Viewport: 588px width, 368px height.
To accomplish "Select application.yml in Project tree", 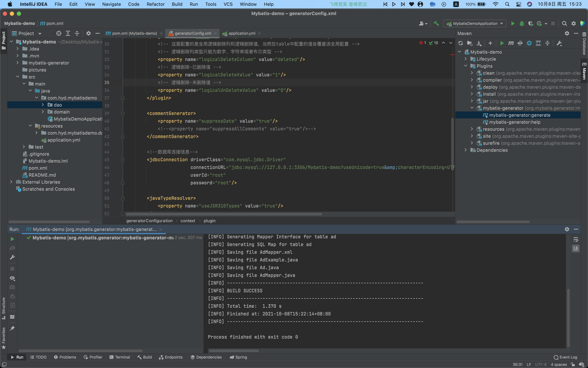I will click(x=64, y=140).
